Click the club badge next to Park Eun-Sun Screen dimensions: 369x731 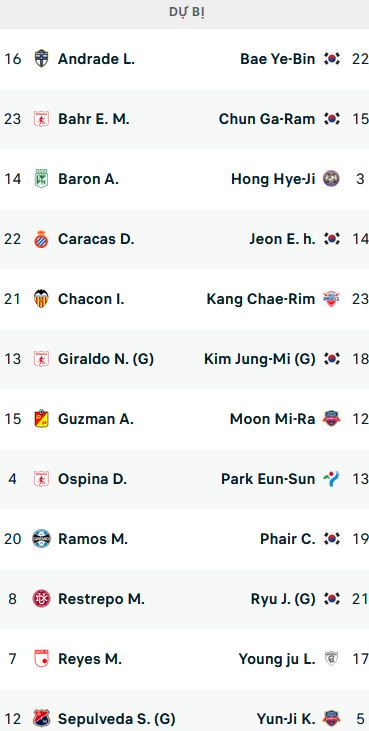point(332,479)
